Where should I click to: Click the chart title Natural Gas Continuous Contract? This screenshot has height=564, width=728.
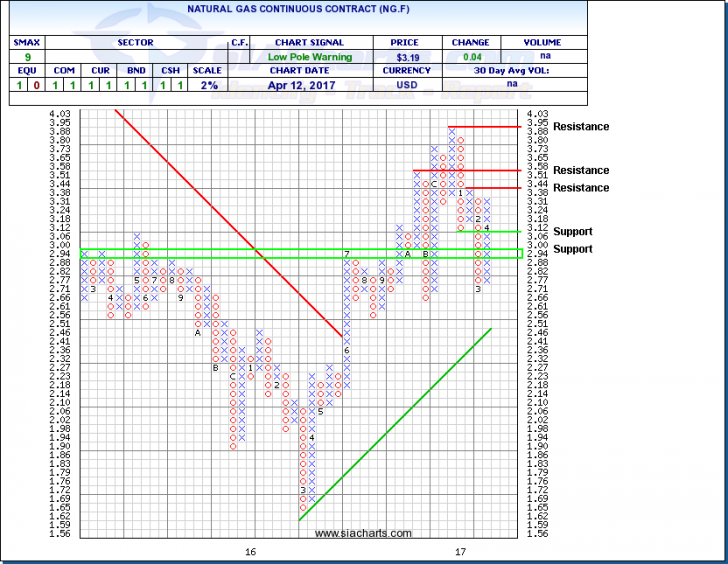pyautogui.click(x=294, y=9)
